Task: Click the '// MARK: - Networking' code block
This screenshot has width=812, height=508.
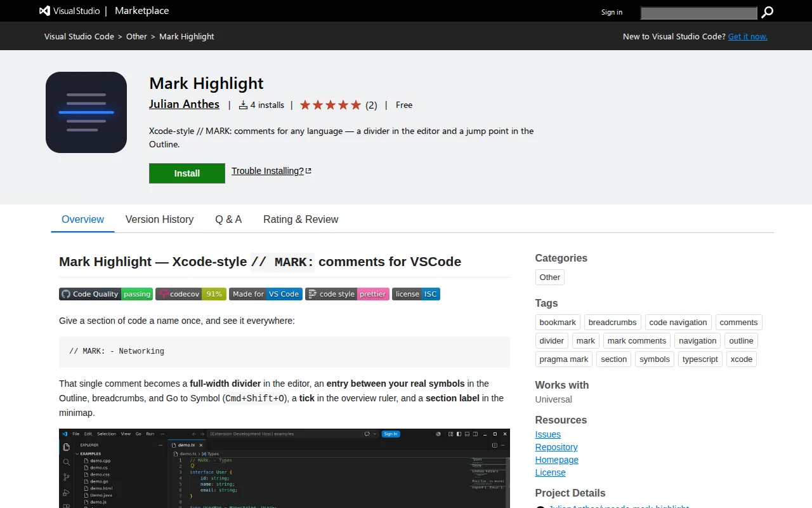Action: pos(284,352)
